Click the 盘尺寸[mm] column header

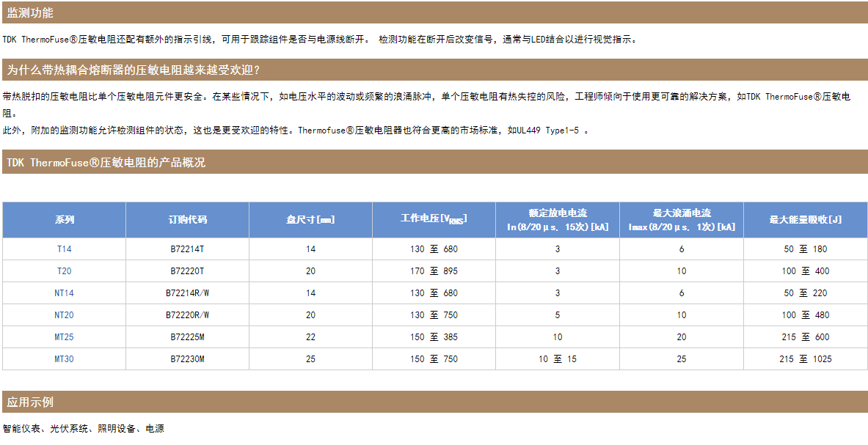(x=310, y=220)
